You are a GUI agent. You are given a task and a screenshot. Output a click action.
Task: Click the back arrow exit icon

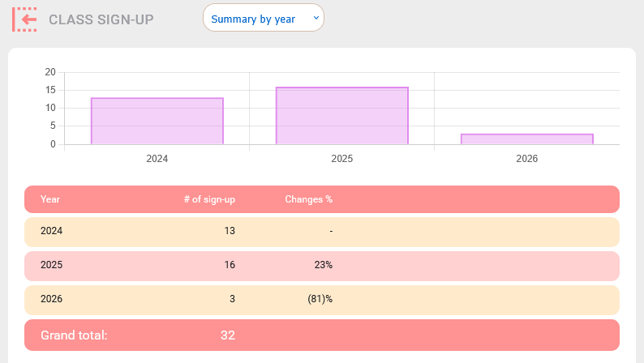coord(24,19)
